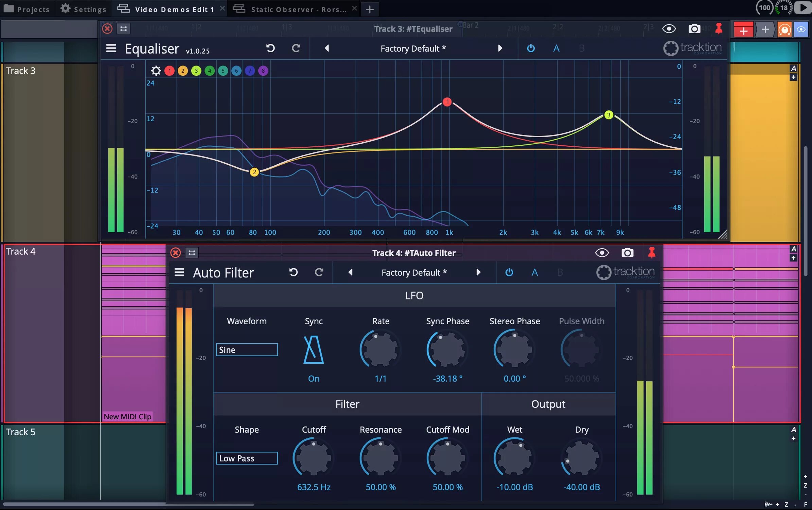Viewport: 812px width, 510px height.
Task: Select EQ node 3 on the curve
Action: point(608,115)
